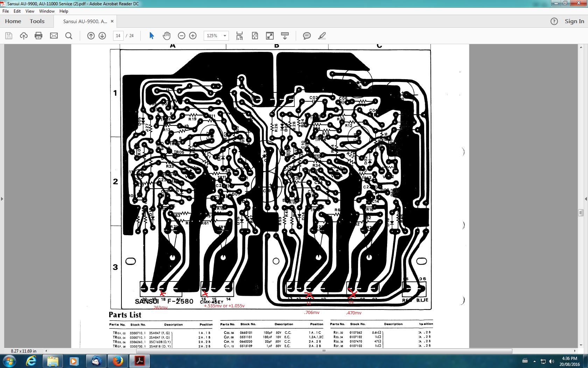
Task: Open the Help question mark icon
Action: 554,21
